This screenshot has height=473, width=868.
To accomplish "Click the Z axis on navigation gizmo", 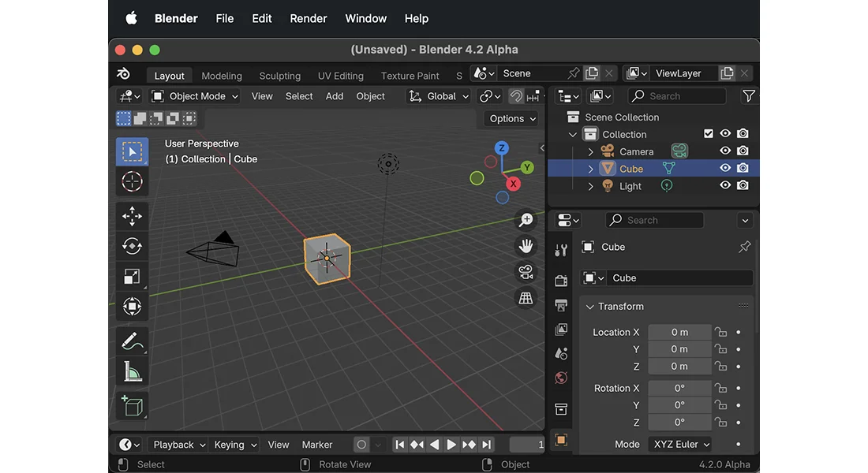I will point(502,147).
